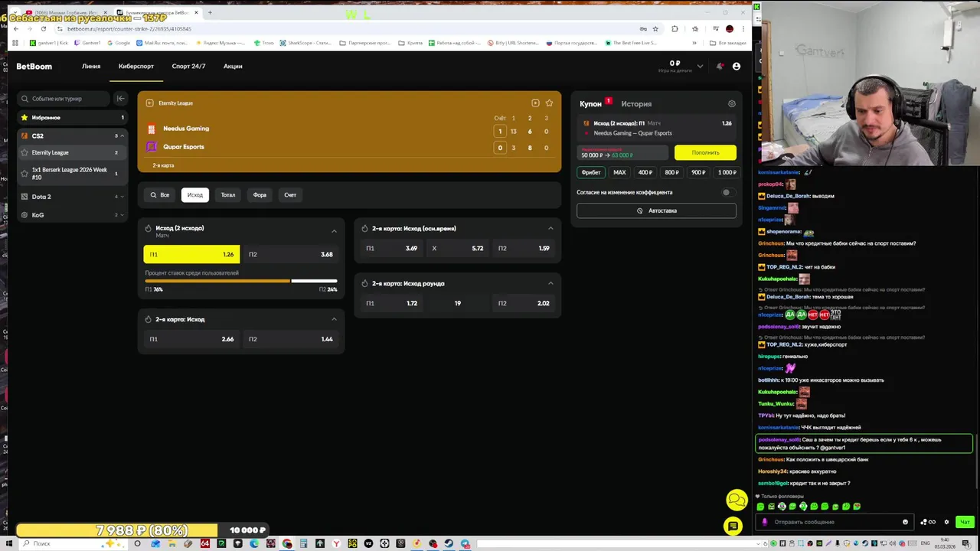The height and width of the screenshot is (551, 980).
Task: Focus the event or tournament search field
Action: (65, 99)
